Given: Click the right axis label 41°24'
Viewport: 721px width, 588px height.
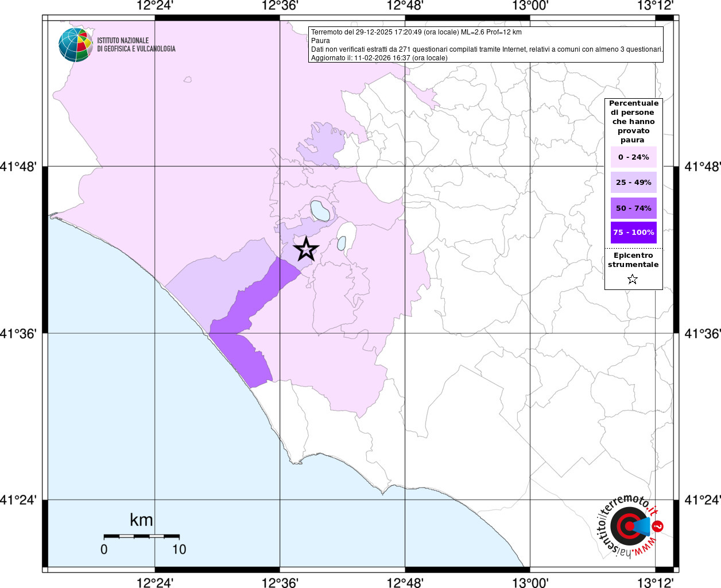Looking at the screenshot, I should [703, 500].
